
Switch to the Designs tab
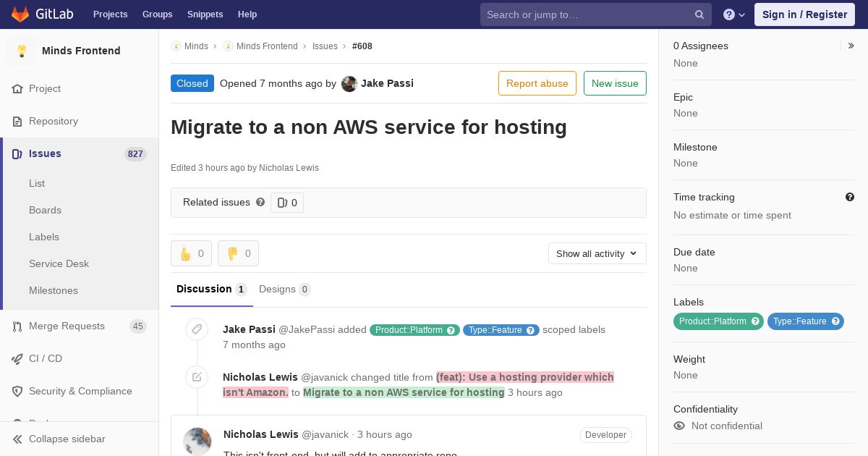(284, 290)
